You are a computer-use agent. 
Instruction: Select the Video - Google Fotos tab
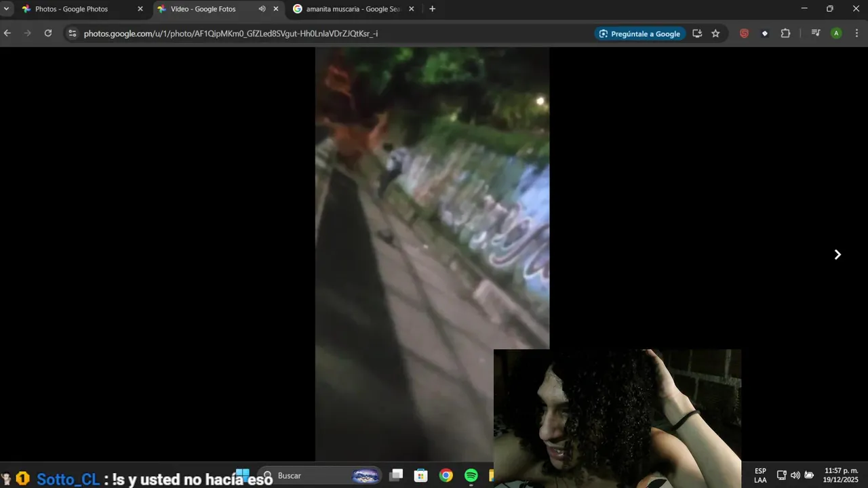click(x=217, y=9)
